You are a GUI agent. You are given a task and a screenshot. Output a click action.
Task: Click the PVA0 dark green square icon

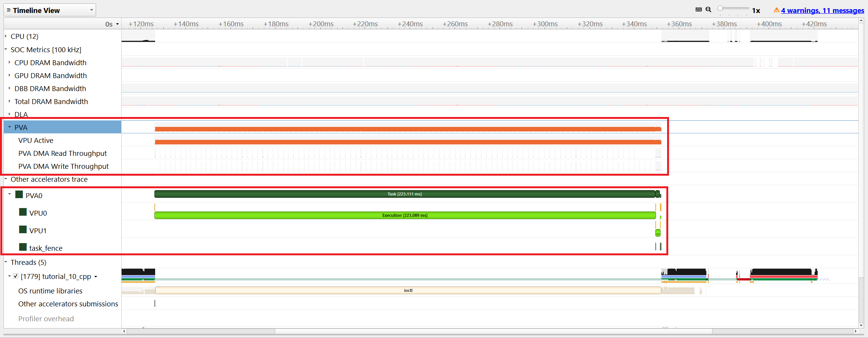pos(19,195)
